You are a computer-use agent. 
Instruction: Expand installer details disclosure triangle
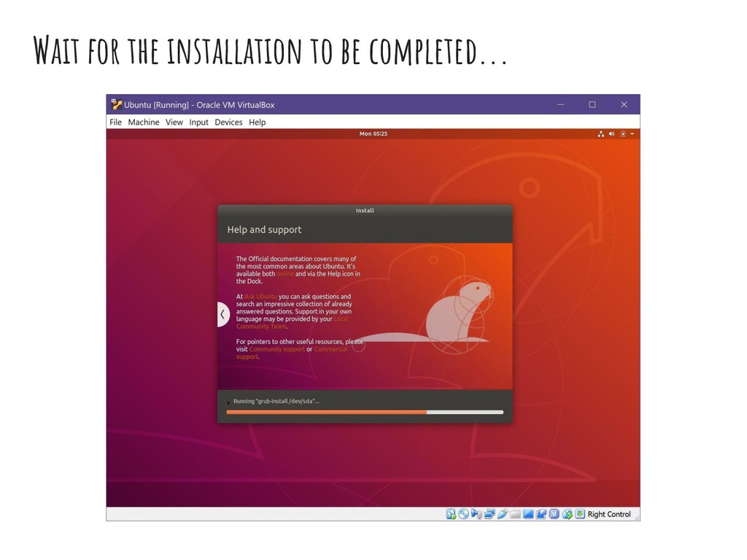[228, 402]
